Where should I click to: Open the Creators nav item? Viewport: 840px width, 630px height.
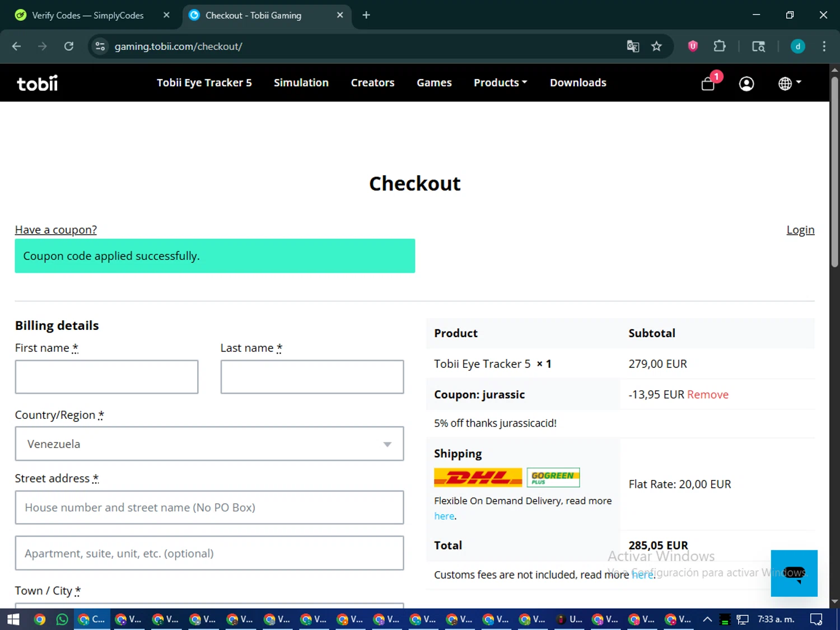point(372,83)
